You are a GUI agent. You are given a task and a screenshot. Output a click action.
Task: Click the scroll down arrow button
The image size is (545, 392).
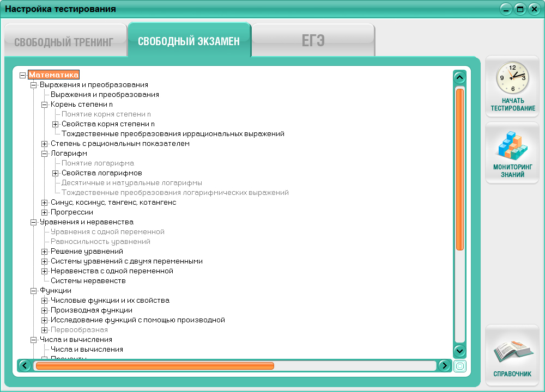(459, 351)
